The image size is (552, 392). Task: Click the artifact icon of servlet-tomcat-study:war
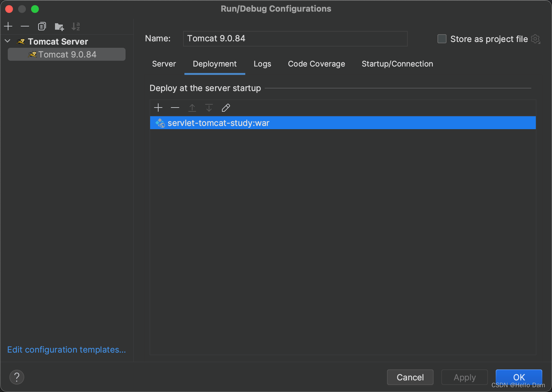tap(160, 123)
